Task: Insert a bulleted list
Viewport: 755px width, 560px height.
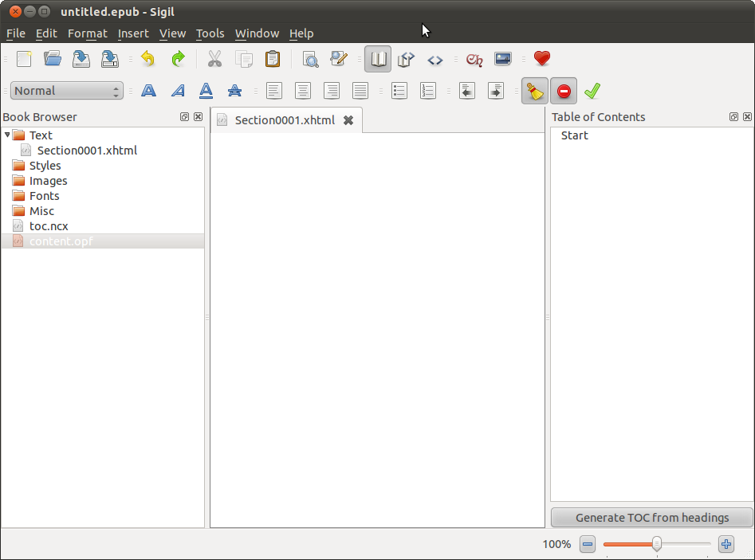Action: click(399, 91)
